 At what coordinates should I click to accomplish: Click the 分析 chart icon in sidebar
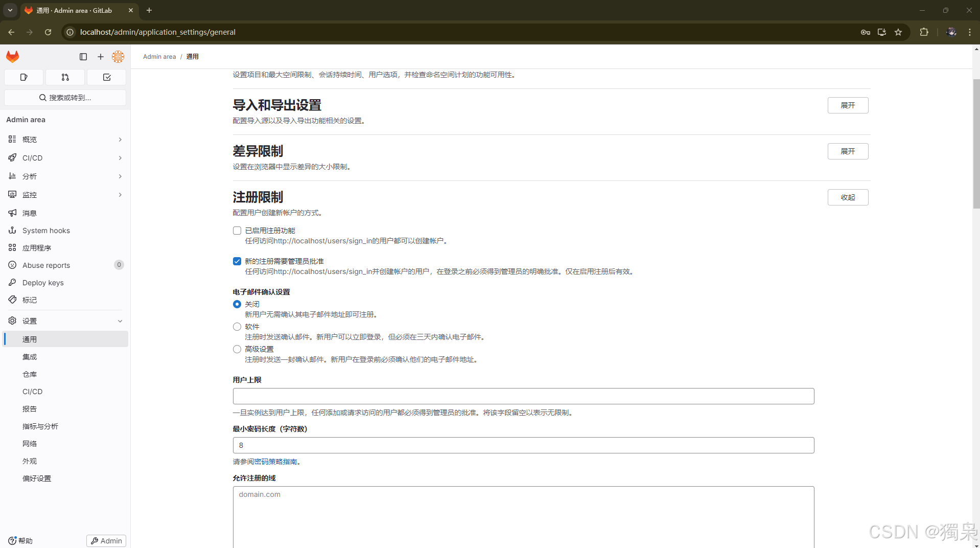12,176
